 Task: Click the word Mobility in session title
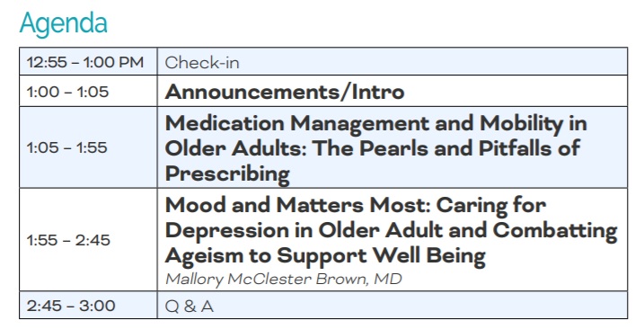tap(521, 124)
